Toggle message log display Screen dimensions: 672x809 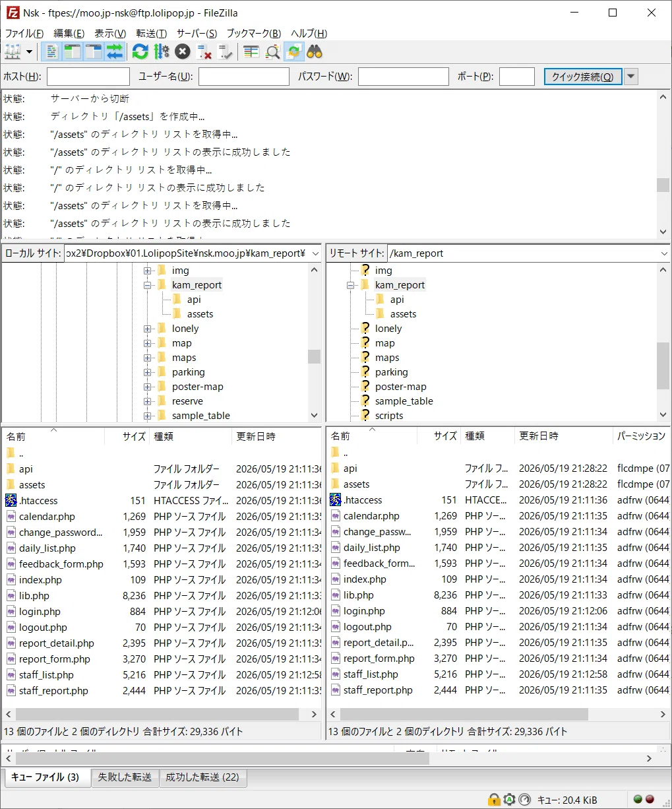click(x=51, y=52)
